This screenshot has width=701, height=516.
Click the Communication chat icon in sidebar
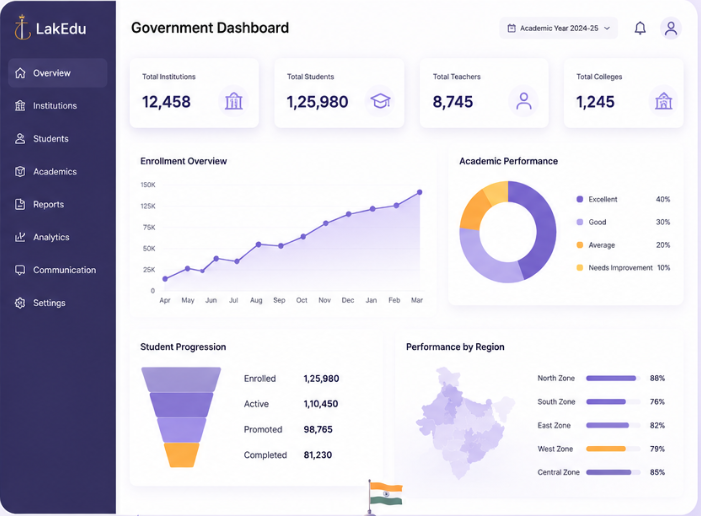[20, 270]
